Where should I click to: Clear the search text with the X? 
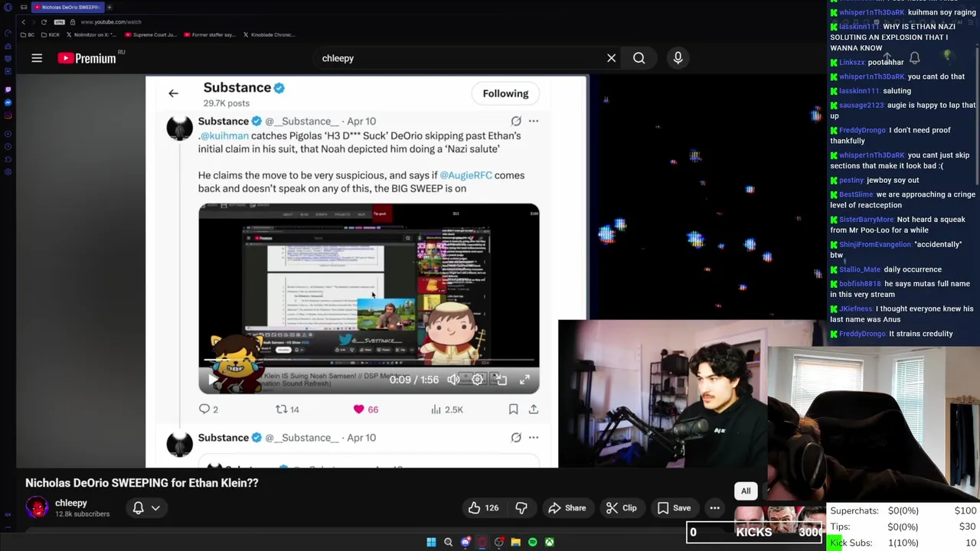click(x=611, y=58)
